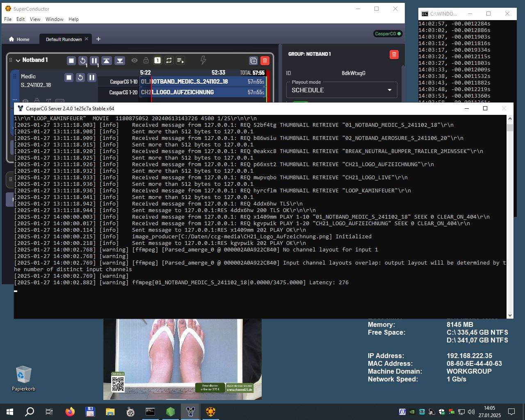Stop the Notband 1 group playback
This screenshot has height=420, width=525.
tap(71, 61)
